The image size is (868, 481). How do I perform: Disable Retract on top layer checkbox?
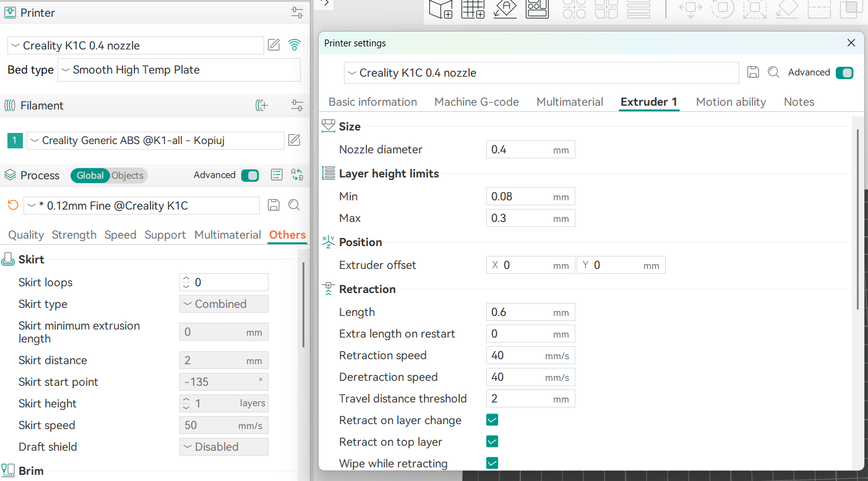(x=492, y=442)
